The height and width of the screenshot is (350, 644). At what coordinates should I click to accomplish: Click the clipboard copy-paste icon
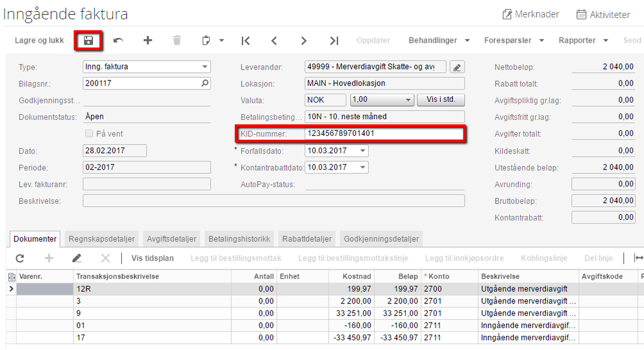pos(206,40)
